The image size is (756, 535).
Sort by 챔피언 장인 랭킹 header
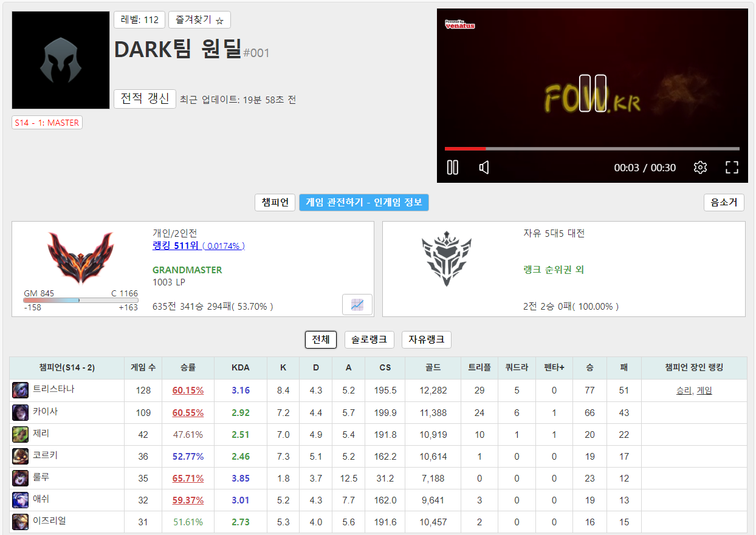(x=694, y=368)
